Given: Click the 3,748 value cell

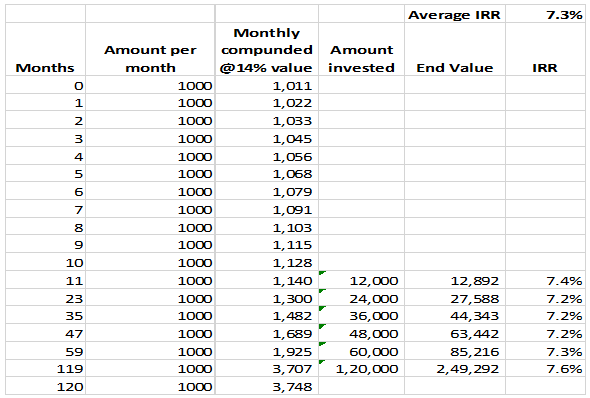Looking at the screenshot, I should tap(267, 386).
